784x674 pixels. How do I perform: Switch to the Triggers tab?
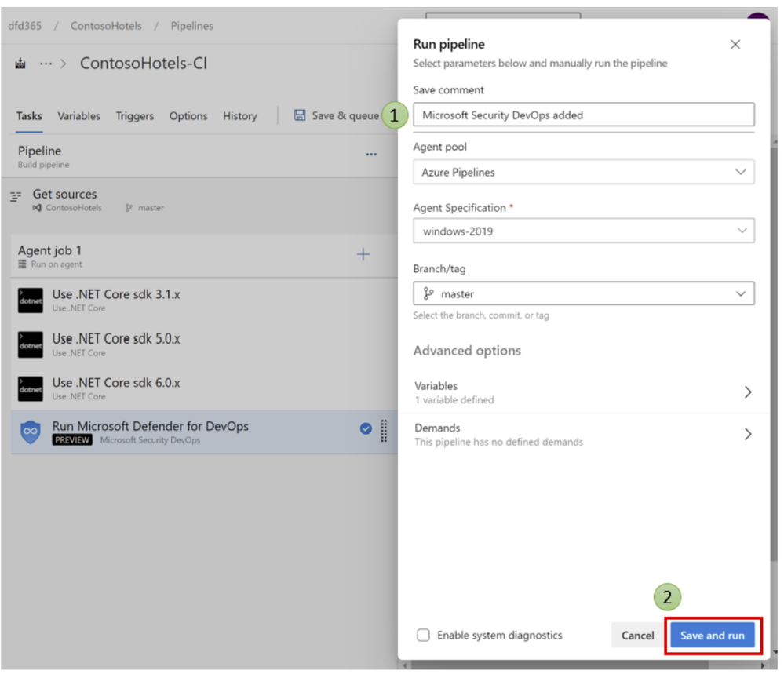point(135,116)
